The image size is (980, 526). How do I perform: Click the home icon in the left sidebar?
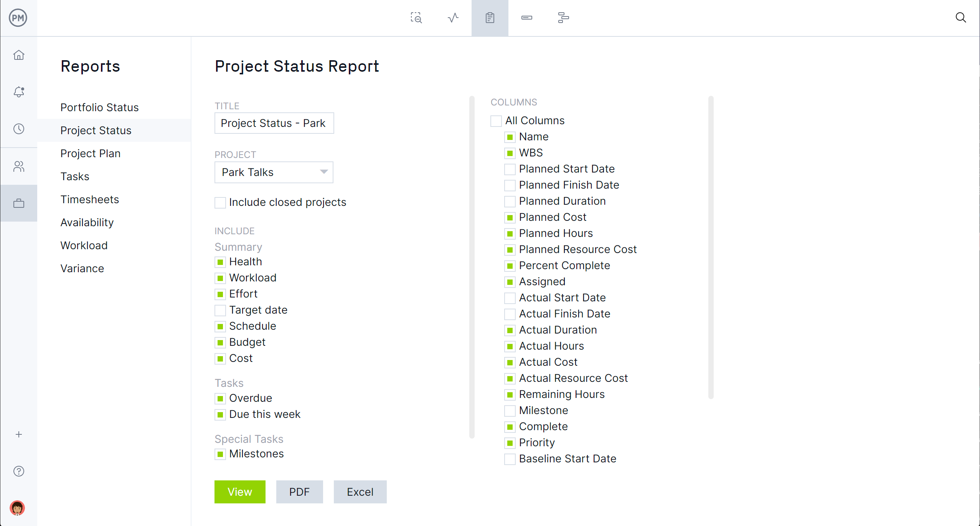[x=18, y=54]
